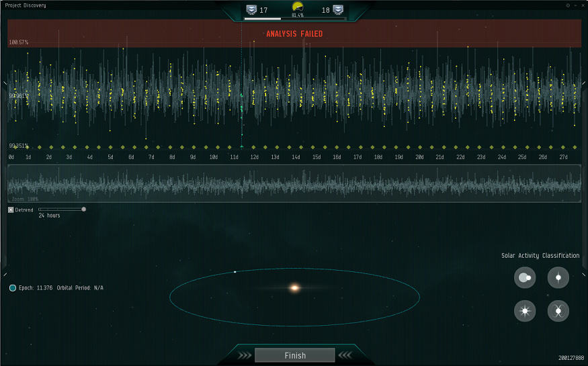
Task: Click the teal Epoch color circle
Action: (13, 287)
